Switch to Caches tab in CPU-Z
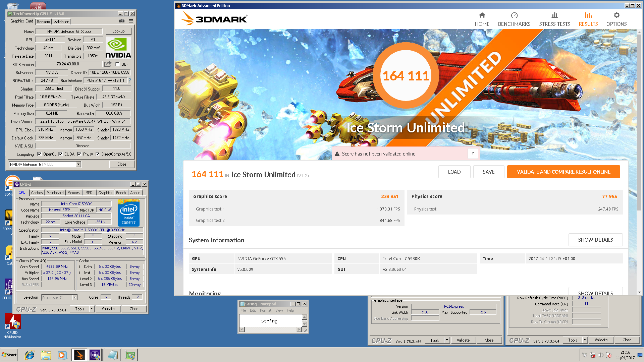This screenshot has width=644, height=362. [37, 193]
